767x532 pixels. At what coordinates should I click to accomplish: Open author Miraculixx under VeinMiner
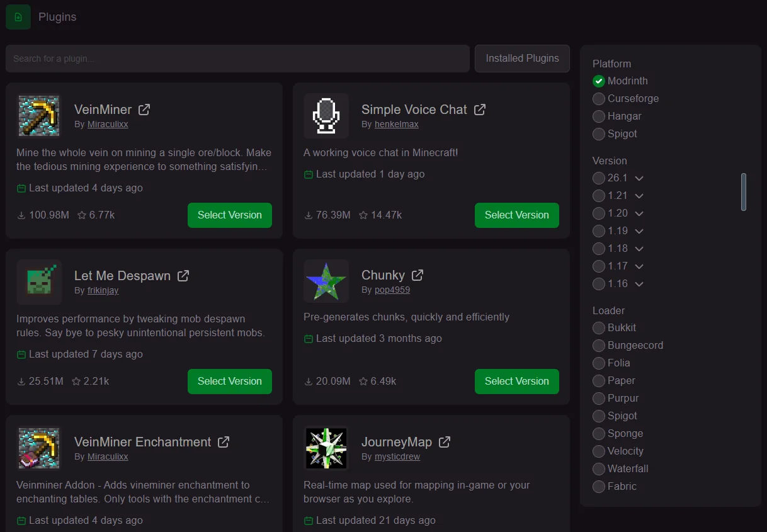[x=108, y=125]
